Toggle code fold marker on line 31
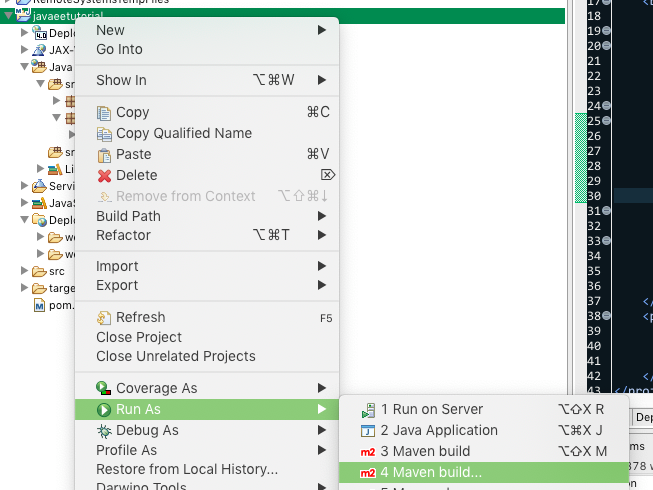 tap(607, 211)
